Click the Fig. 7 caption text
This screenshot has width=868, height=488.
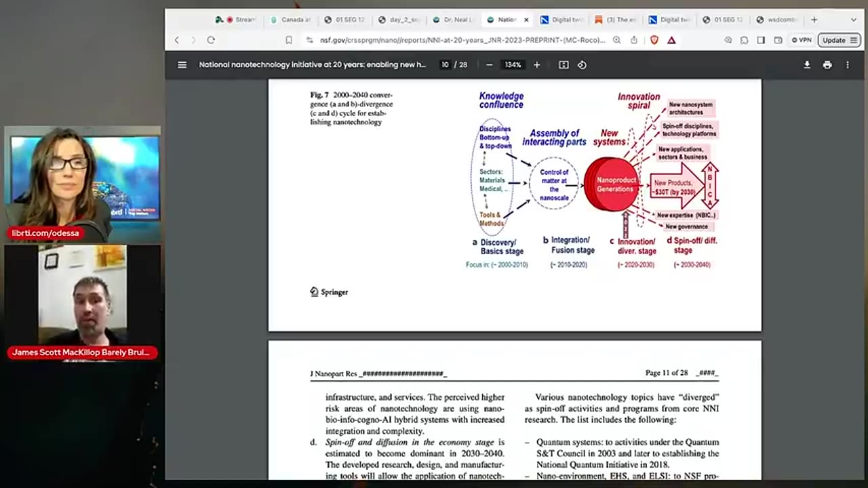click(x=351, y=108)
